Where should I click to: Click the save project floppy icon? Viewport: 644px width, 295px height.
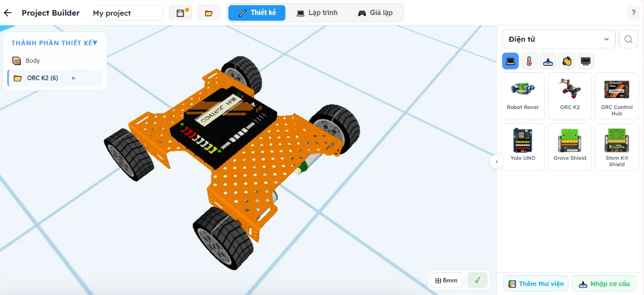180,13
